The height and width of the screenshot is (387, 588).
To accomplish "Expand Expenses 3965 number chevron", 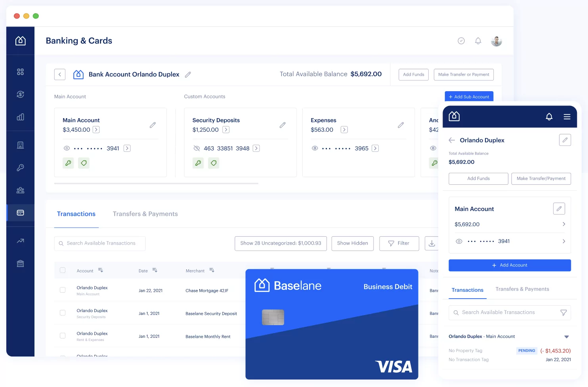I will [x=375, y=148].
